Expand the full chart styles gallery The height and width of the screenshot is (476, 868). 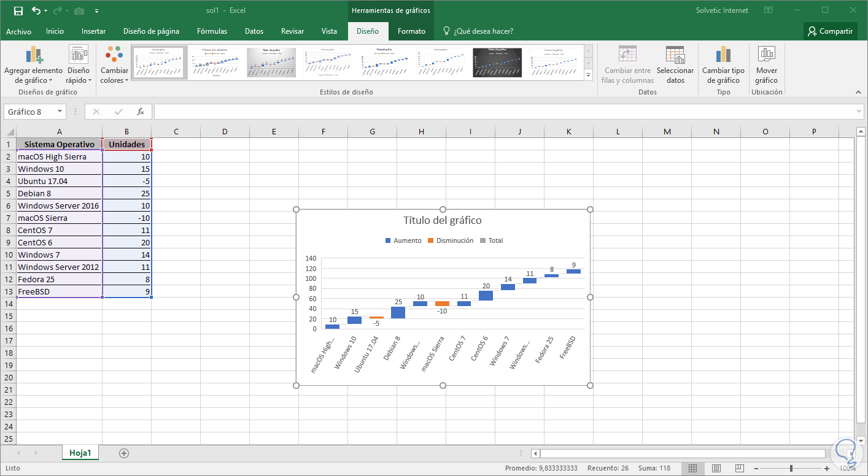tap(588, 75)
